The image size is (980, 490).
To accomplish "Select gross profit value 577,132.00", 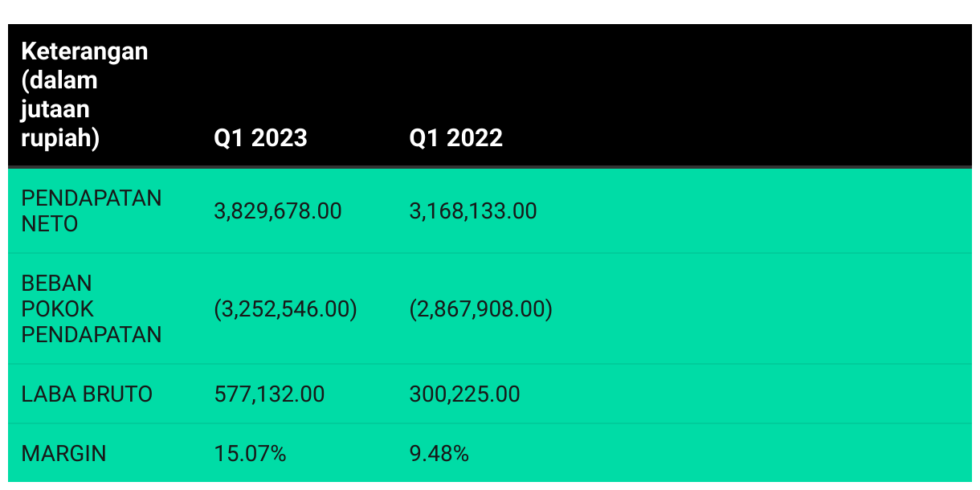I will pos(270,394).
